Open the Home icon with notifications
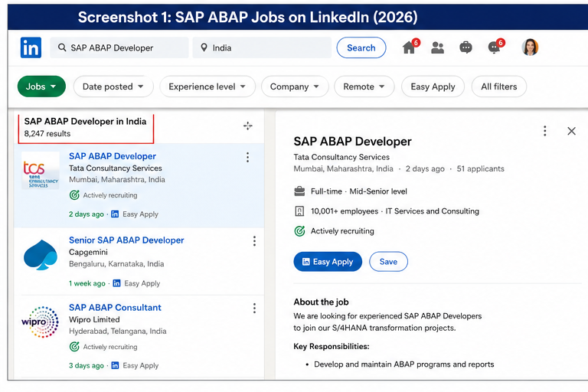The width and height of the screenshot is (588, 392). tap(410, 47)
